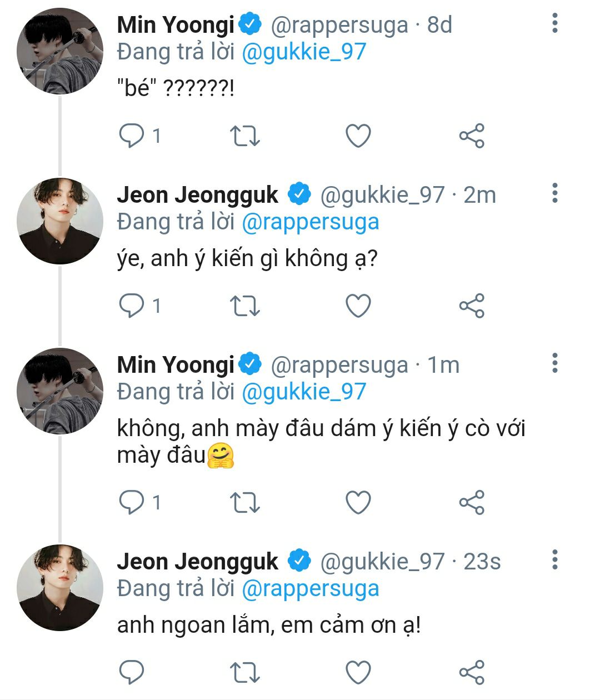Screen dimensions: 600x700
Task: Like Min Yoongi's "bé" tweet
Action: 358,136
